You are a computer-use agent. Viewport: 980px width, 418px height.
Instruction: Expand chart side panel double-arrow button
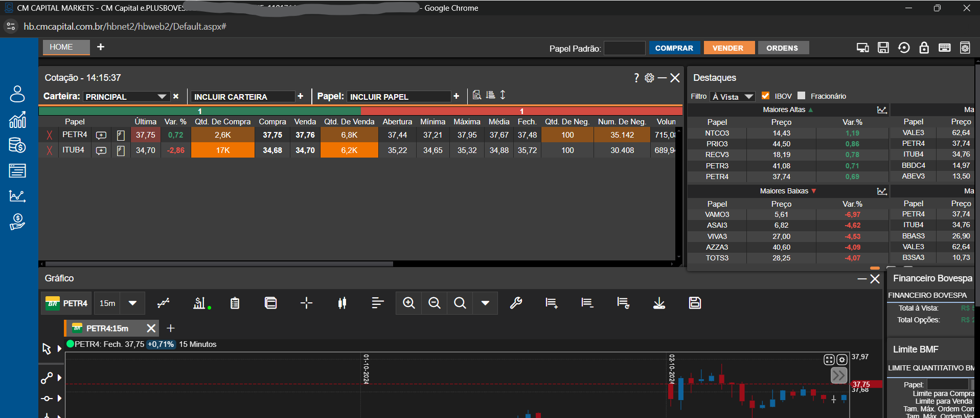(x=839, y=376)
